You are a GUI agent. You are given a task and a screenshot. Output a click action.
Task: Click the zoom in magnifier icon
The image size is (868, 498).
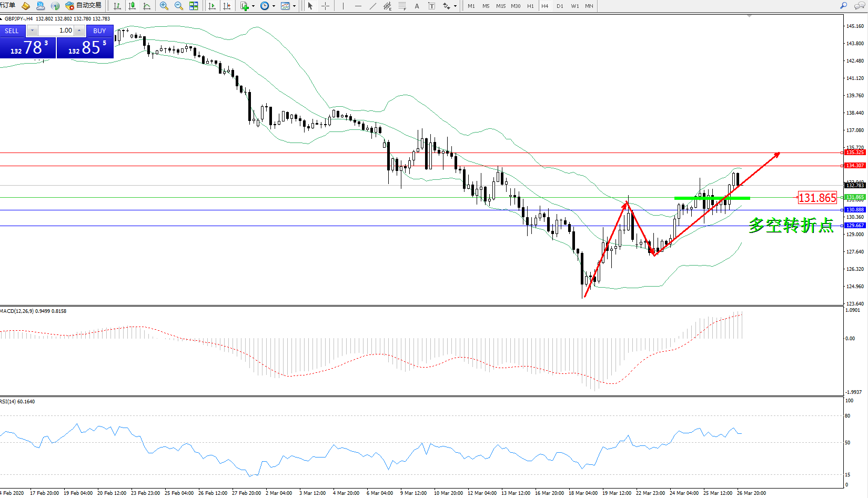tap(164, 6)
